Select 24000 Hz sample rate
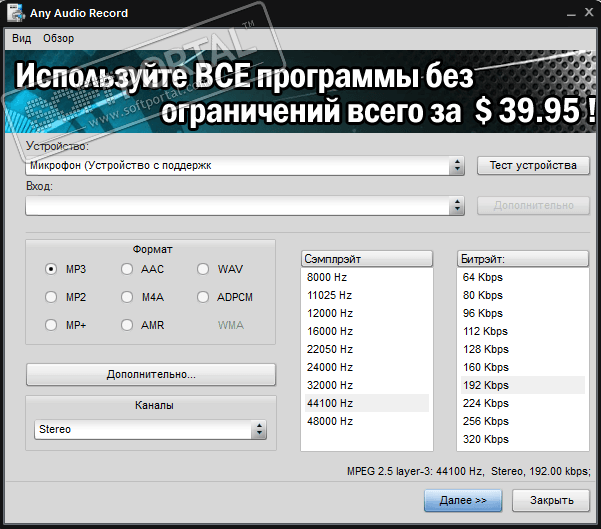Viewport: 601px width, 529px height. point(367,367)
